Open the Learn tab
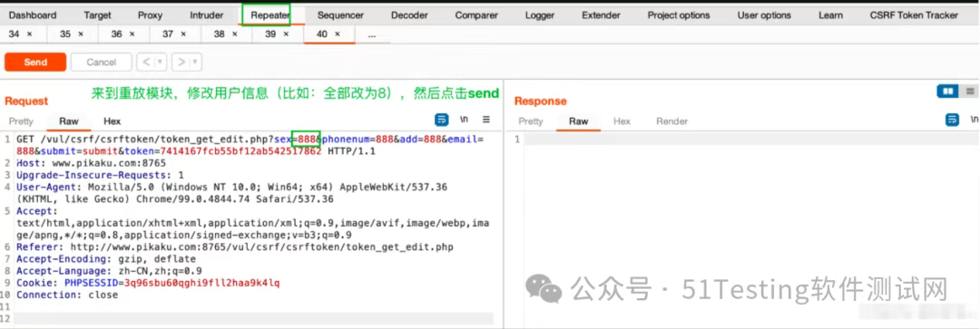This screenshot has width=980, height=329. [x=830, y=15]
